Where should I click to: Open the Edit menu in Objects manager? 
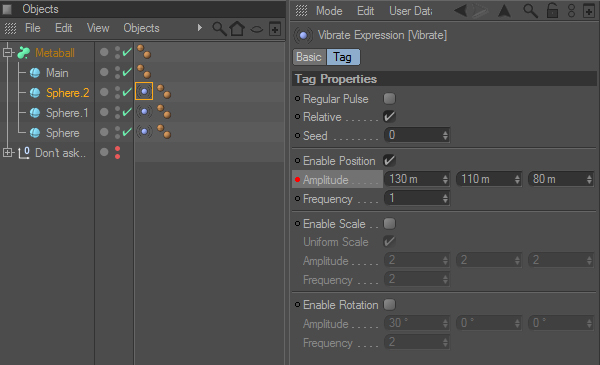[63, 28]
